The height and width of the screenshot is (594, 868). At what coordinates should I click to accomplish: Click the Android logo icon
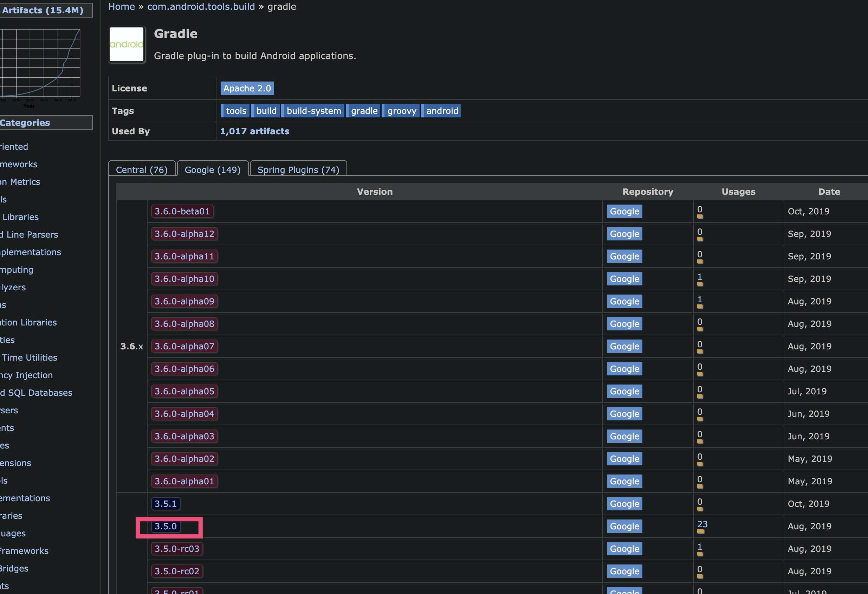(126, 44)
